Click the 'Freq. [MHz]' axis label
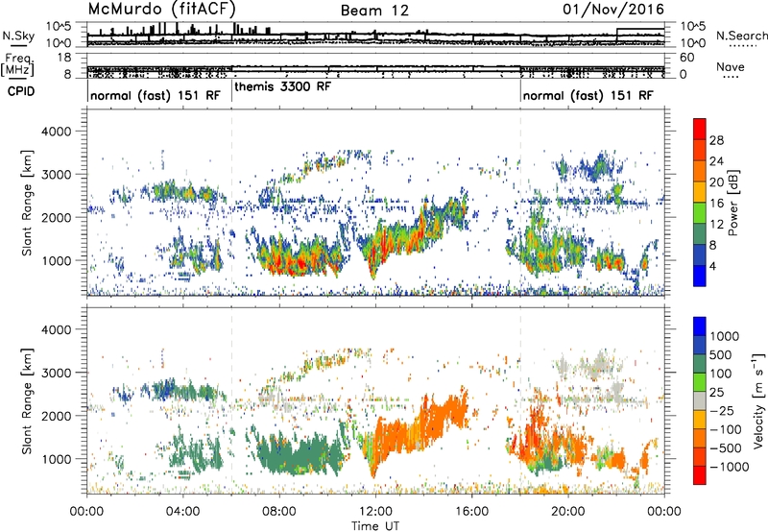 click(18, 64)
